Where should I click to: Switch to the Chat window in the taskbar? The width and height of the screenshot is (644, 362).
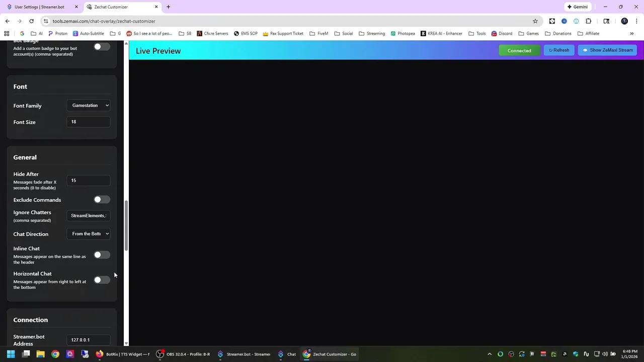pos(287,354)
